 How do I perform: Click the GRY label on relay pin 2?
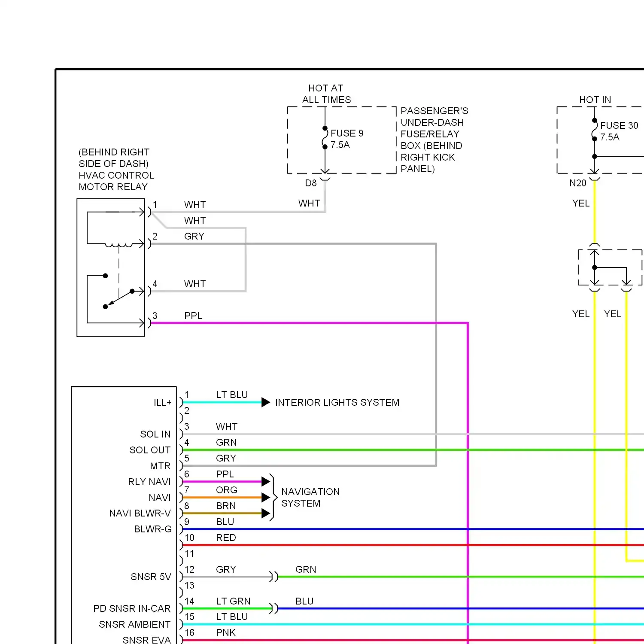tap(194, 236)
